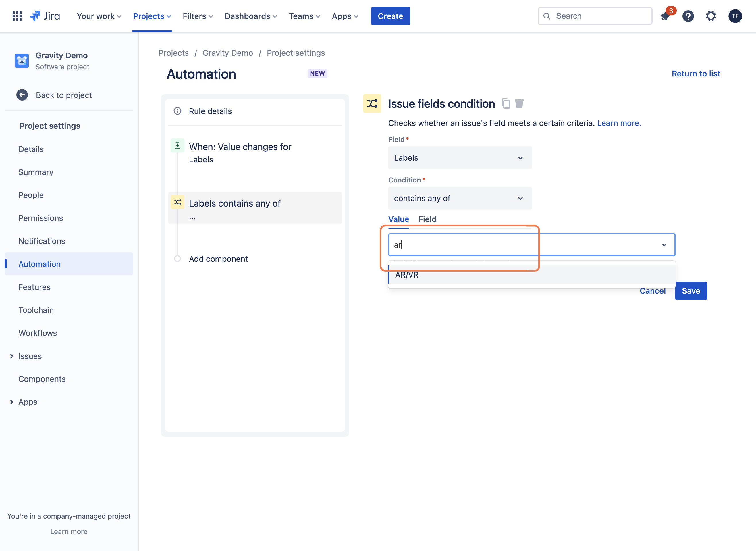Open Workflows in project settings
756x551 pixels.
pyautogui.click(x=37, y=333)
